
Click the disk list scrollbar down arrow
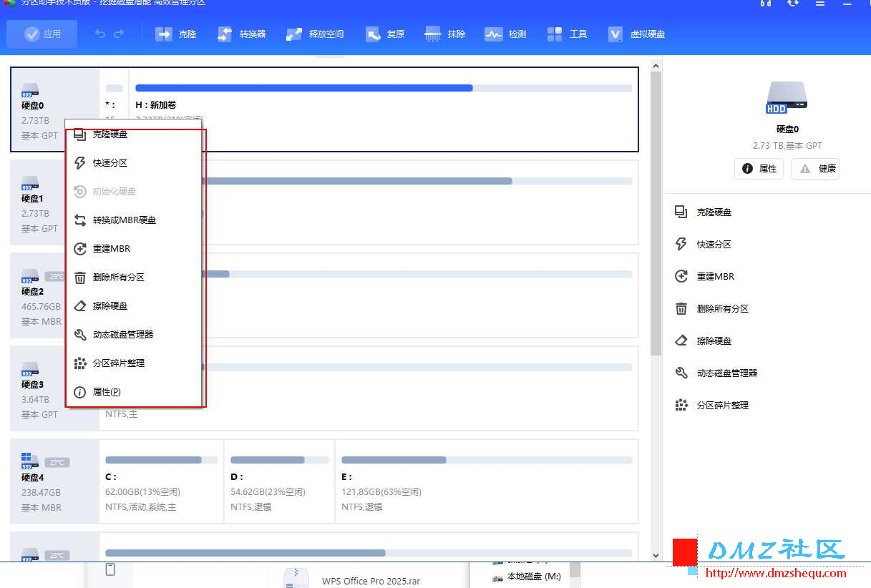tap(655, 555)
